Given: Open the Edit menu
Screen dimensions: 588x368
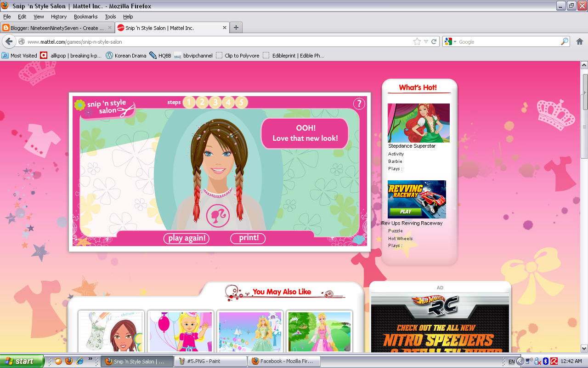Looking at the screenshot, I should (22, 17).
